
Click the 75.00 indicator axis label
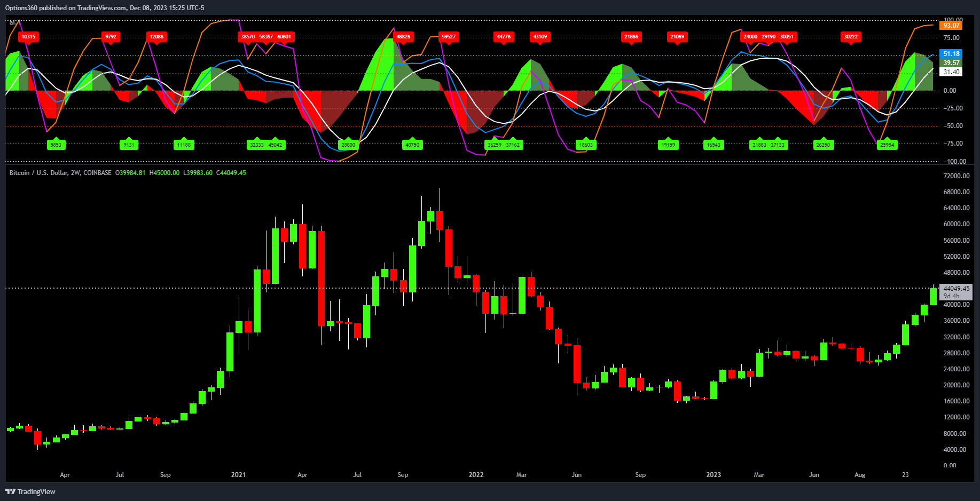coord(952,38)
